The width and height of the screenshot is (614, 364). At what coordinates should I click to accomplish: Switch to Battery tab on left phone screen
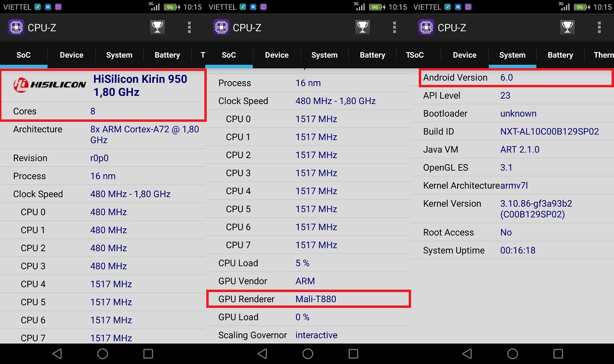(167, 55)
